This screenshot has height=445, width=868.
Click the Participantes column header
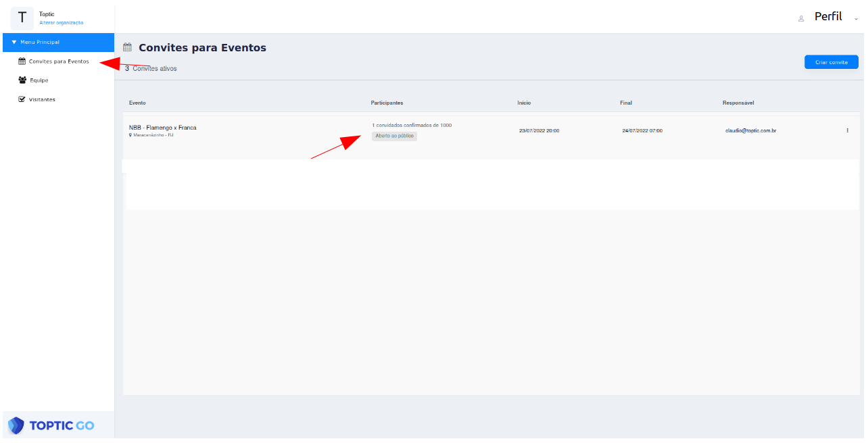click(387, 103)
